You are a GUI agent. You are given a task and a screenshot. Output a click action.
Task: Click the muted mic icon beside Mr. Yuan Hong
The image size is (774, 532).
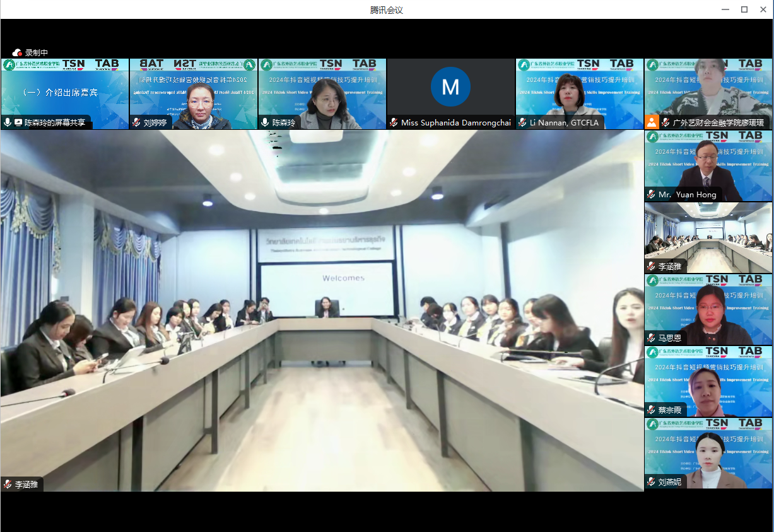pyautogui.click(x=651, y=195)
